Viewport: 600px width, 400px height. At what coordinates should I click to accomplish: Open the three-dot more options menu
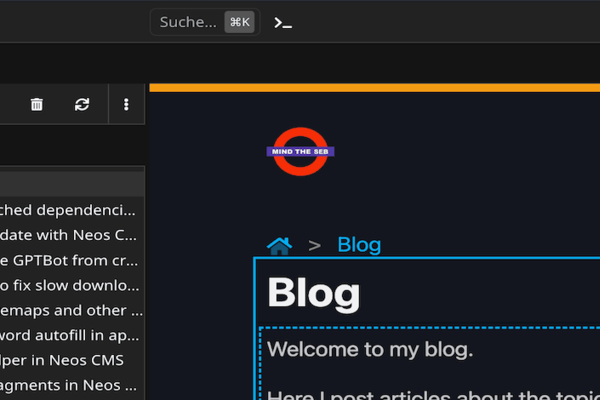pyautogui.click(x=126, y=104)
